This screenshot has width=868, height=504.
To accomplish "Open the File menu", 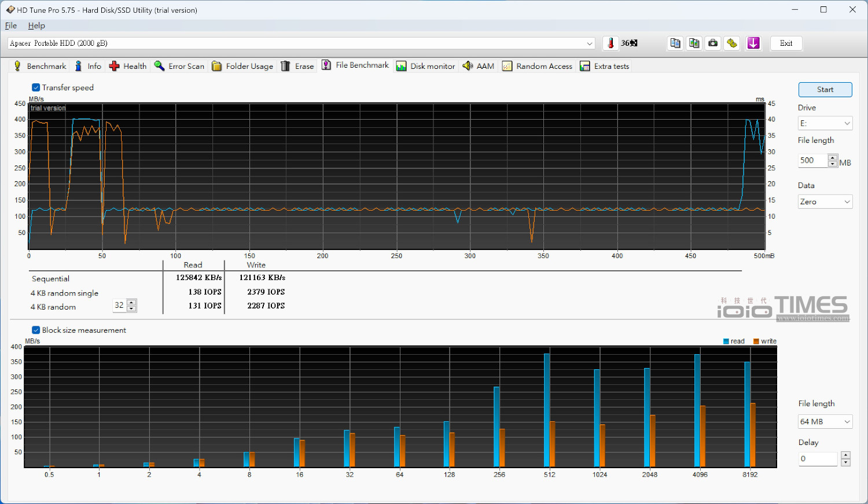I will coord(11,25).
